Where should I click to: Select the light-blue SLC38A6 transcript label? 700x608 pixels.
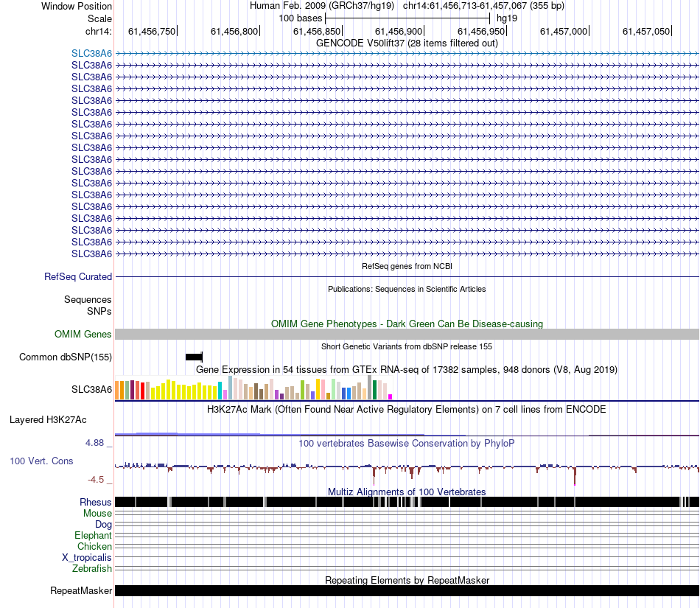point(91,53)
